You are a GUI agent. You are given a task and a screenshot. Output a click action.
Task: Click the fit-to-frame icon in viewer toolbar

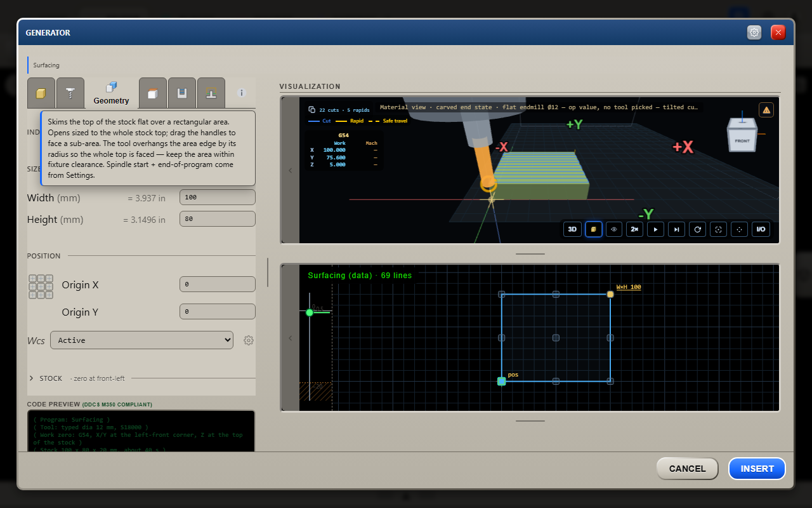pos(718,229)
